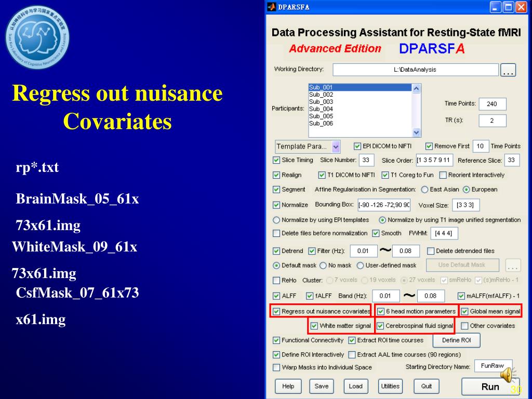
Task: Select Sub_005 in participants list
Action: coord(360,116)
